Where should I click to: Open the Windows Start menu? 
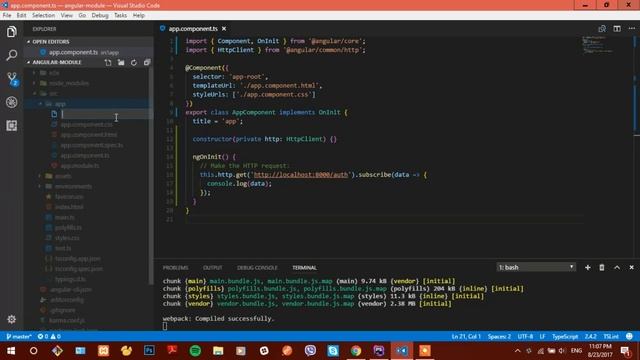click(11, 351)
